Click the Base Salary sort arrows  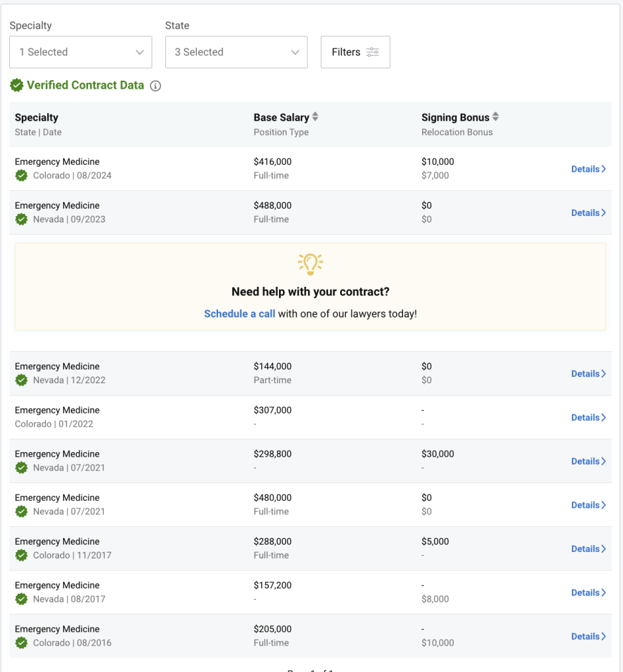(315, 117)
